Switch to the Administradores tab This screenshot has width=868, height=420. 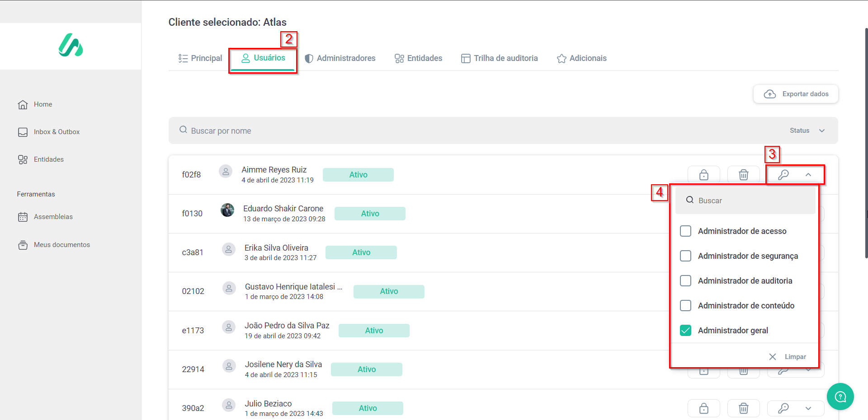[340, 58]
